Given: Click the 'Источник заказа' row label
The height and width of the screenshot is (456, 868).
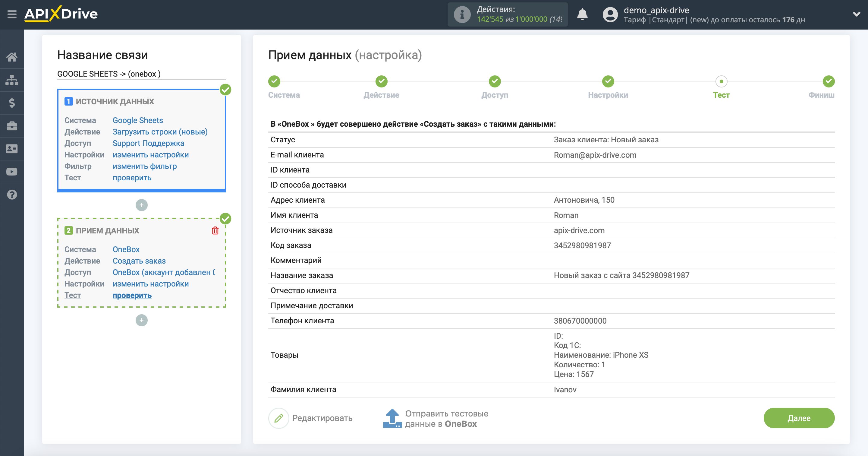Looking at the screenshot, I should pyautogui.click(x=301, y=230).
